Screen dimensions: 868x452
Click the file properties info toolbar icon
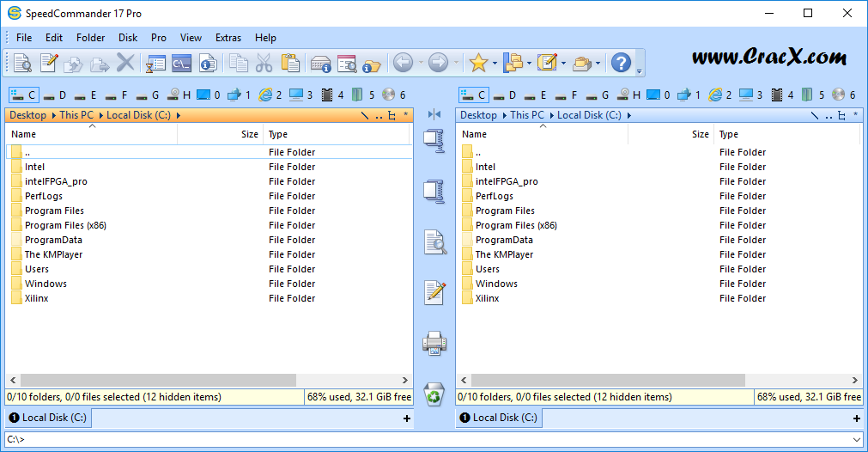pos(208,63)
